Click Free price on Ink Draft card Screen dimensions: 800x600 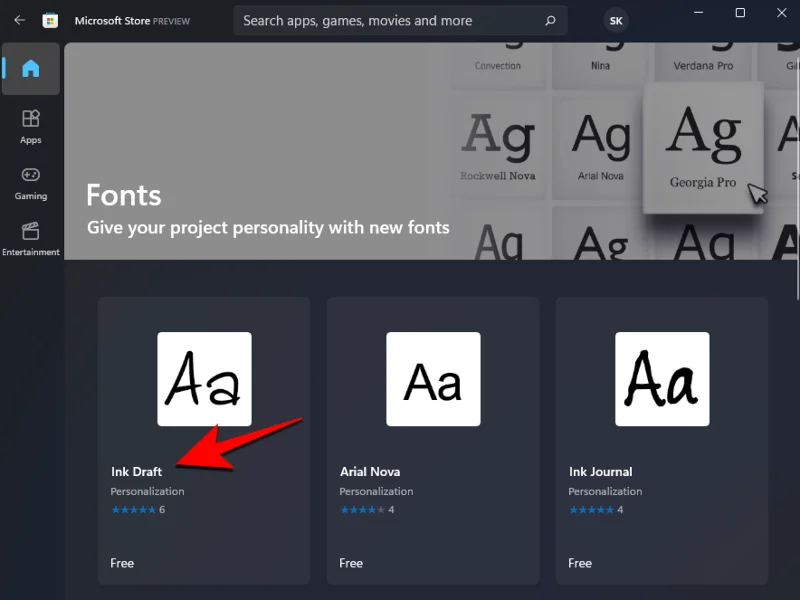point(122,563)
